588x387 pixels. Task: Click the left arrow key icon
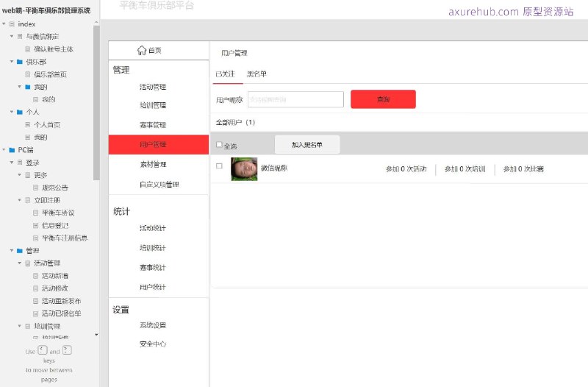pyautogui.click(x=43, y=351)
